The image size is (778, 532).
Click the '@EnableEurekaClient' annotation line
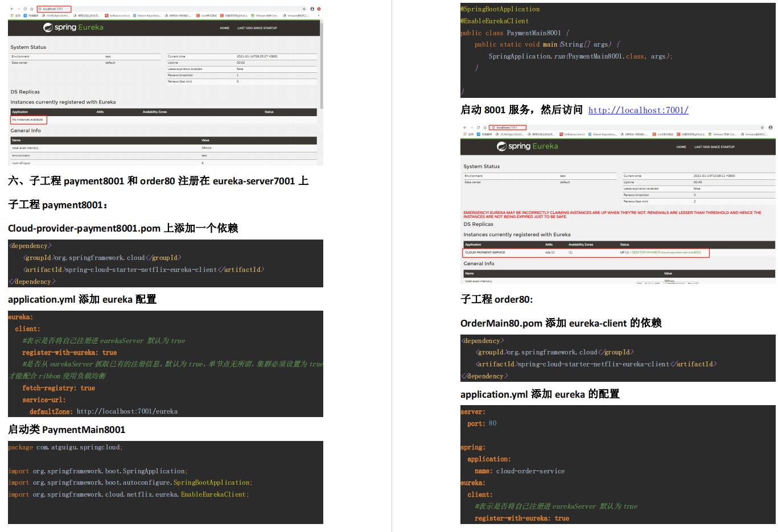pos(495,21)
